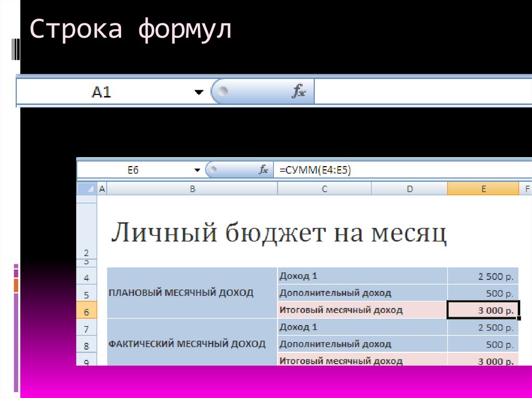This screenshot has width=532, height=398.
Task: Click the fx icon beside the E6 Name Box
Action: pos(264,169)
